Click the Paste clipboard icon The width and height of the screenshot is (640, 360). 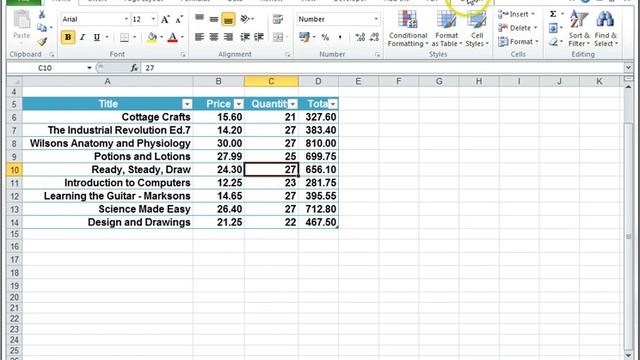click(22, 20)
